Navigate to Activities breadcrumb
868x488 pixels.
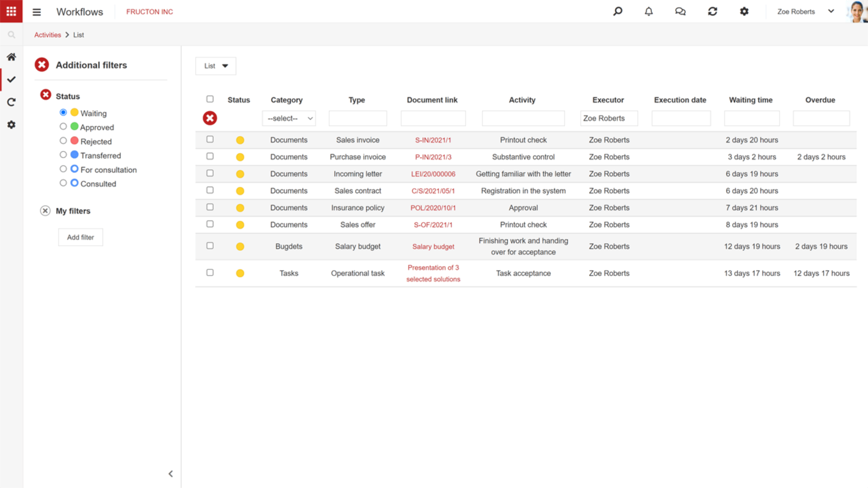click(x=47, y=35)
